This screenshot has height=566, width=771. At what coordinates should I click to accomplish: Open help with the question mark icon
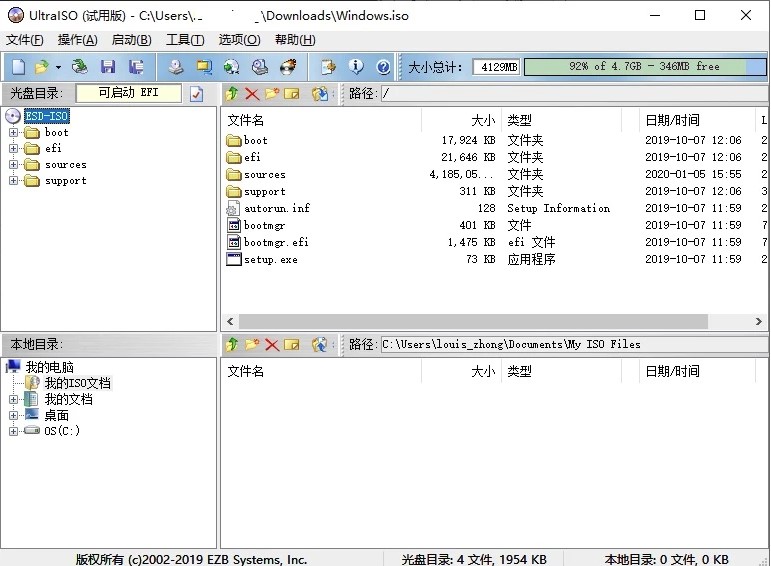(383, 67)
